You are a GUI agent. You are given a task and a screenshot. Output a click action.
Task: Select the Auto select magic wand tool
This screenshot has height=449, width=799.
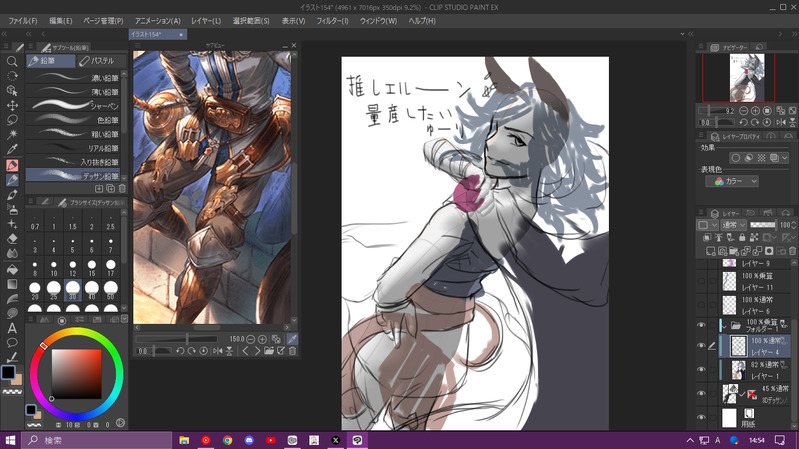click(x=12, y=134)
